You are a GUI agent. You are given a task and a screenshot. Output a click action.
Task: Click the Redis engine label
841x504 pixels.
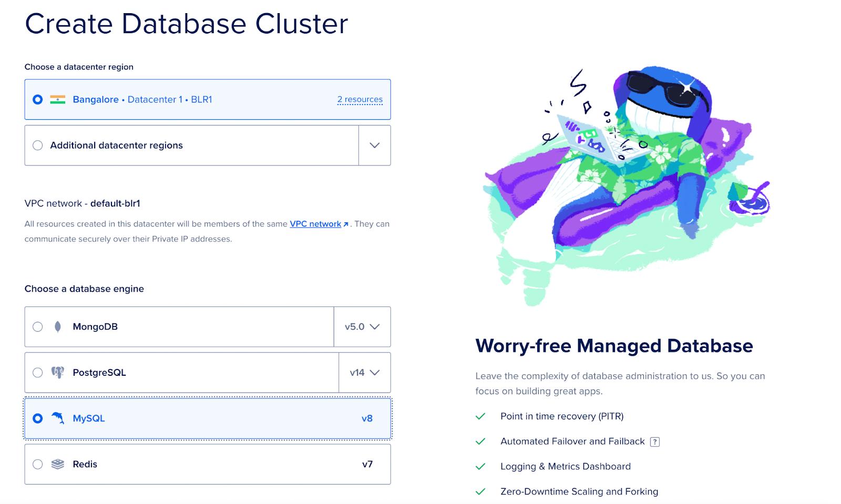pyautogui.click(x=85, y=464)
